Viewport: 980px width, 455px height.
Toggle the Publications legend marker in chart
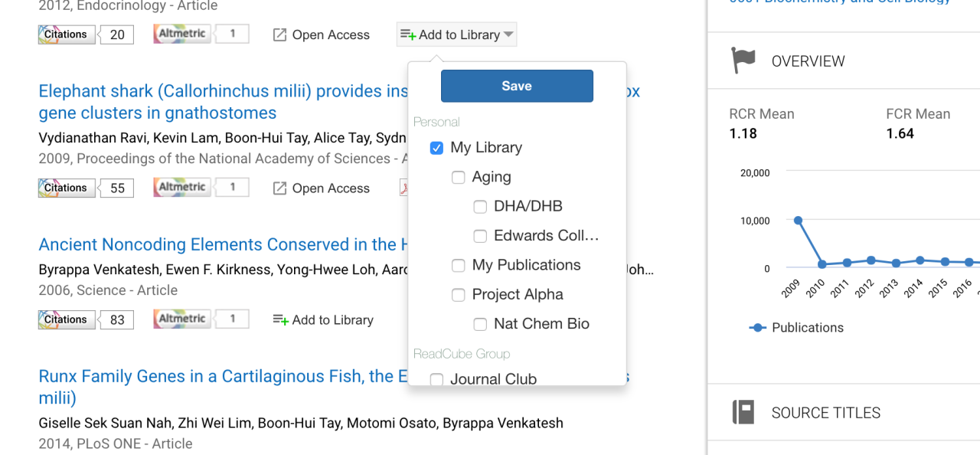coord(758,328)
